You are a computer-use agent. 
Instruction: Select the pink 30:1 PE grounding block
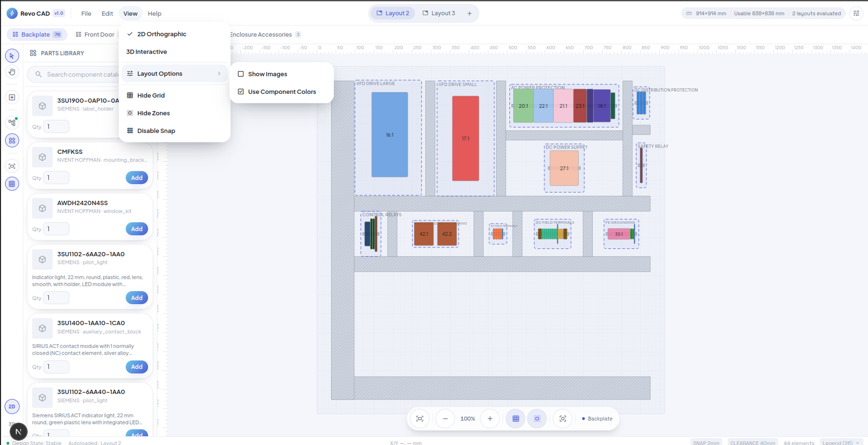[619, 234]
